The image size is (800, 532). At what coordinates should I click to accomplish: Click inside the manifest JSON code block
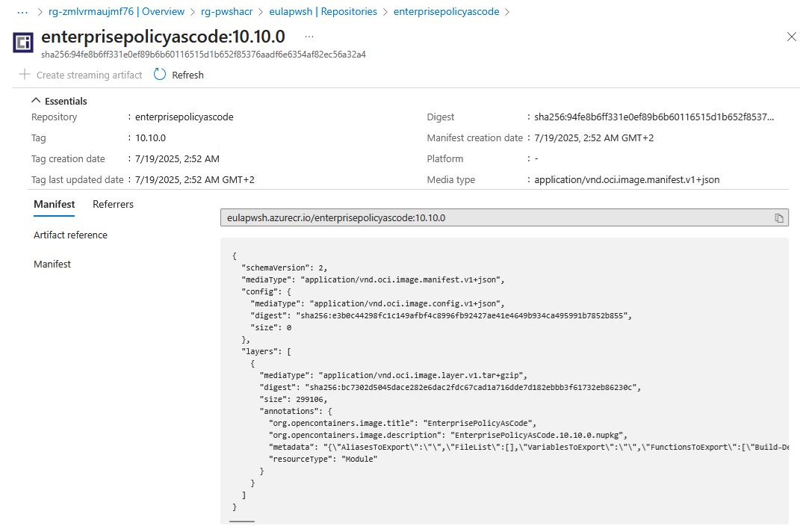tap(504, 381)
